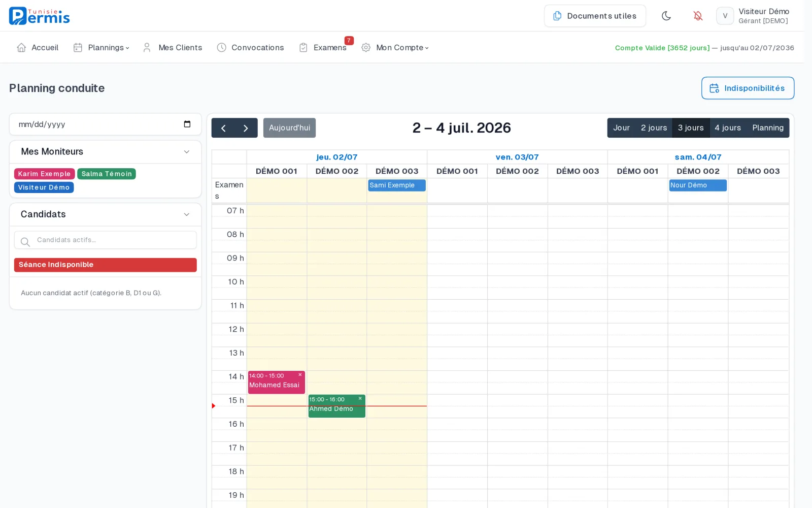
Task: Click the Mes Clients person icon
Action: coord(147,47)
